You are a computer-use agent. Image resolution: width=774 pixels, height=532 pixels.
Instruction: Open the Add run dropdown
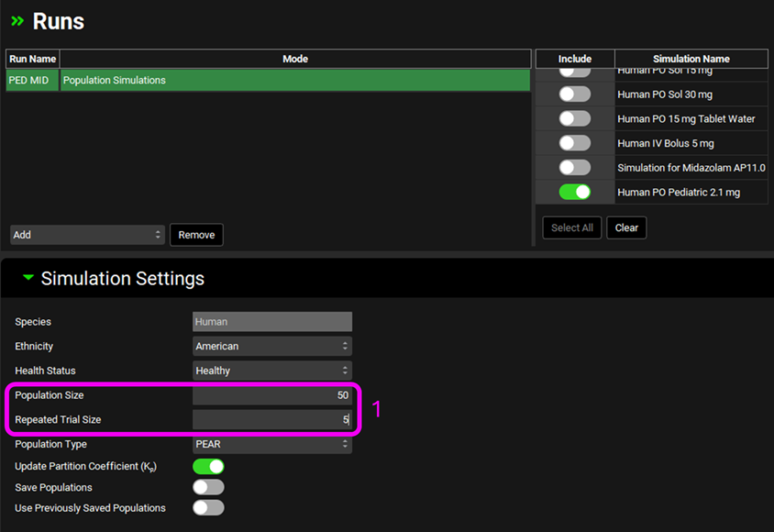pyautogui.click(x=87, y=235)
